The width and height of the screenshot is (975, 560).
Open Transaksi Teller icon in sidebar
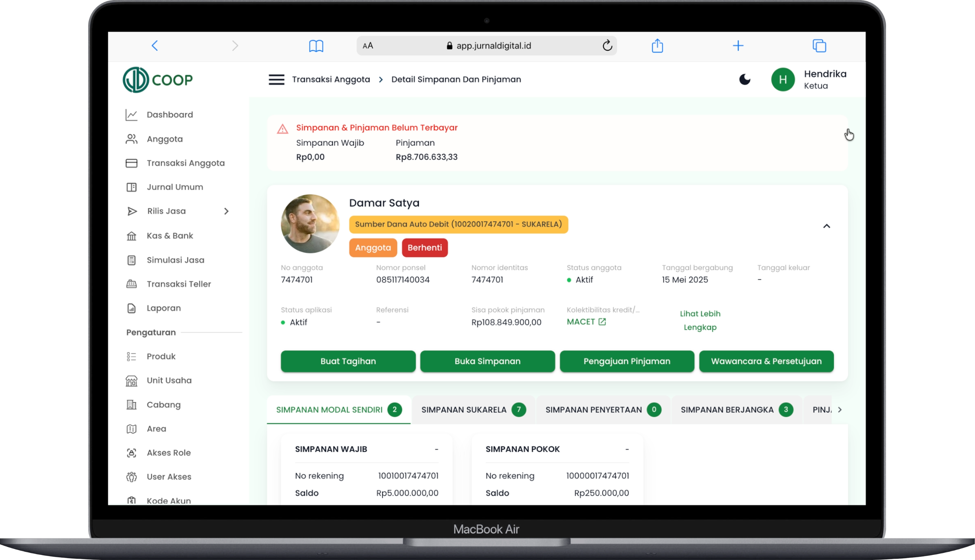[131, 284]
